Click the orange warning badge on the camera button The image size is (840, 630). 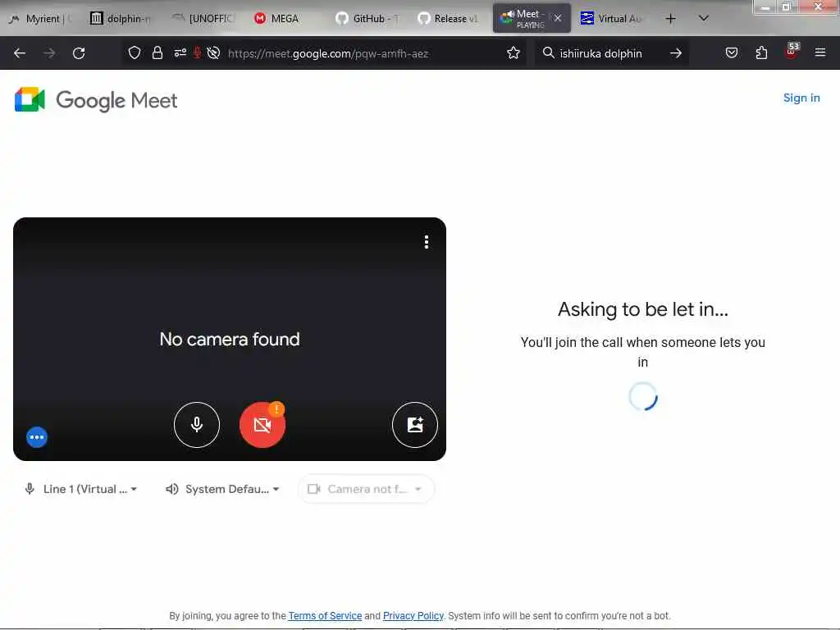pos(276,409)
